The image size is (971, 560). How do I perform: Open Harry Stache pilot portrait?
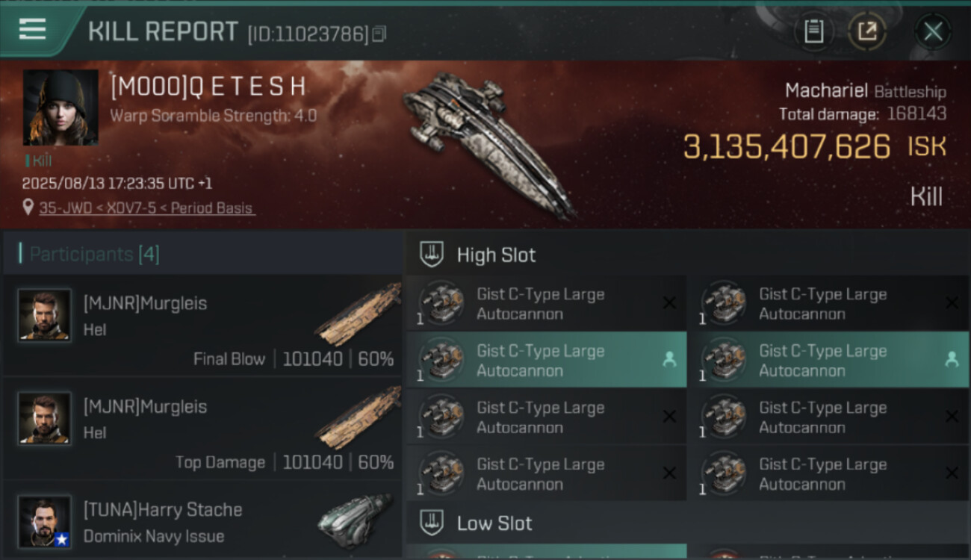click(45, 521)
